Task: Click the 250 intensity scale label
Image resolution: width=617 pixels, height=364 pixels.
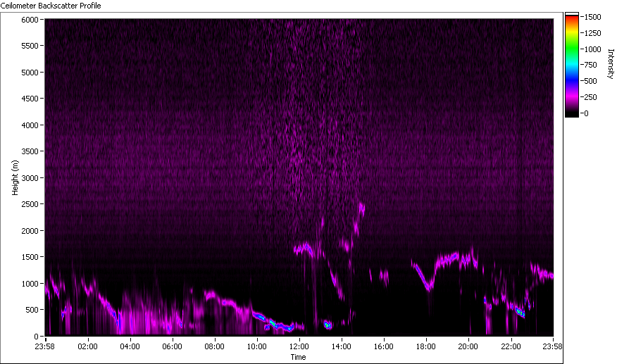Action: click(591, 97)
